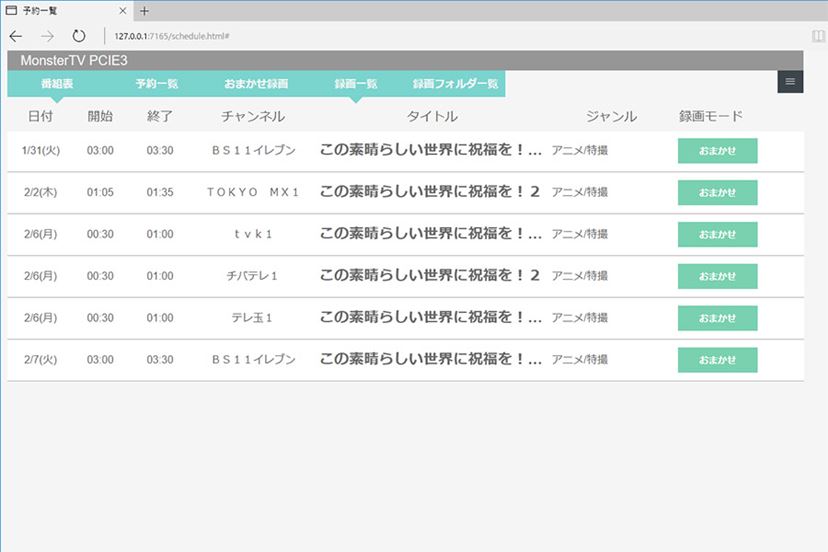Click the 終了 column header
This screenshot has height=552, width=828.
[160, 116]
